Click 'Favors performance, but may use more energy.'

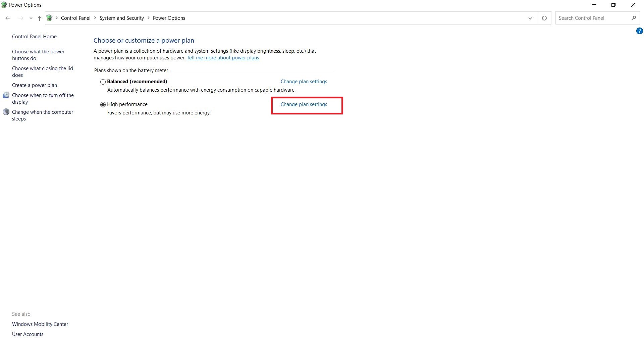pos(159,113)
